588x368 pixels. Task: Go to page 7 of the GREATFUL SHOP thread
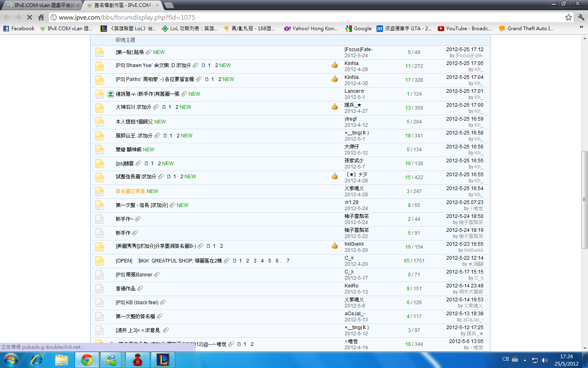[x=288, y=261]
